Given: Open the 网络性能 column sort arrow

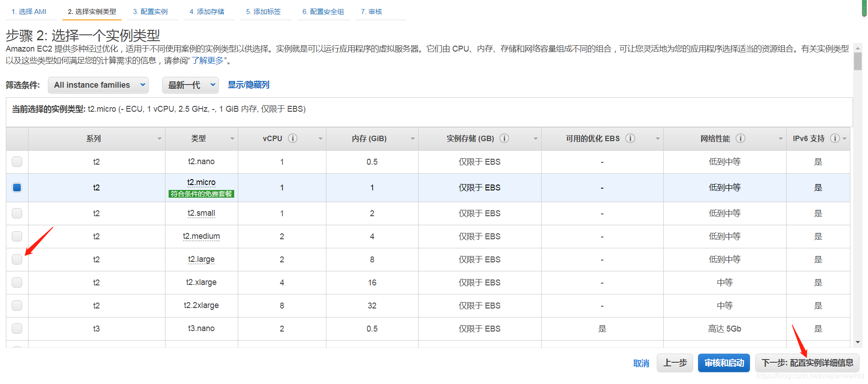Looking at the screenshot, I should [781, 139].
